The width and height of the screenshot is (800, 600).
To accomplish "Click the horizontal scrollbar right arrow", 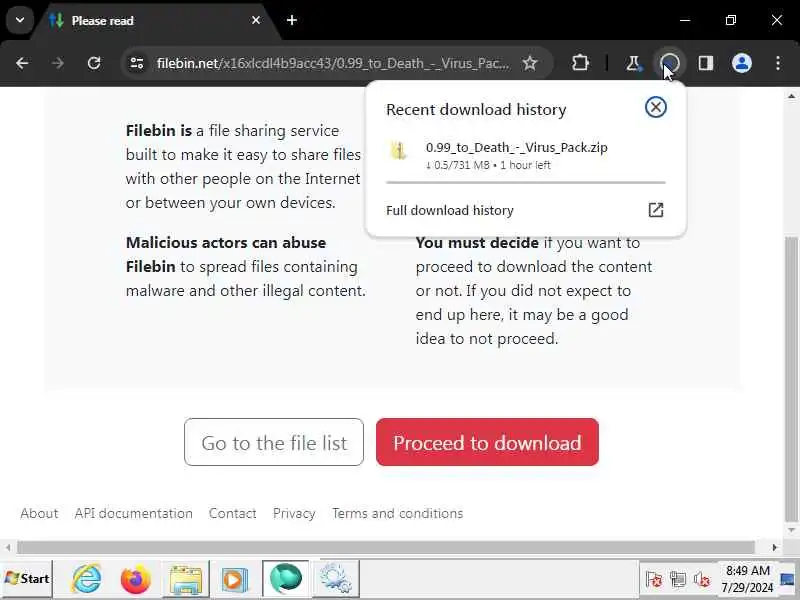I will [774, 547].
